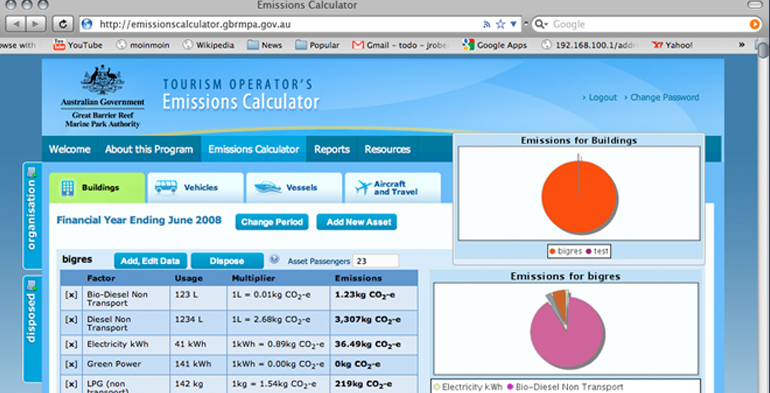Image resolution: width=770 pixels, height=393 pixels.
Task: Open the address bar dropdown arrow
Action: pos(514,24)
